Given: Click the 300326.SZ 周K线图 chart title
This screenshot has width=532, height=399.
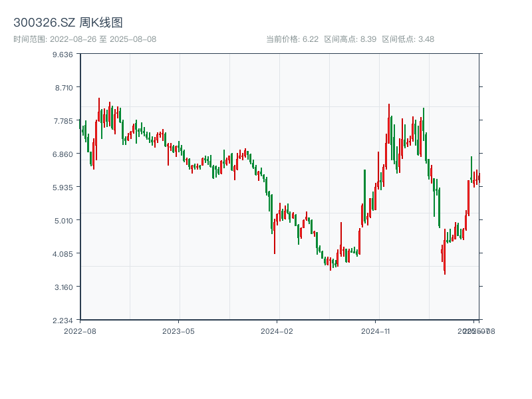Looking at the screenshot, I should click(x=68, y=23).
